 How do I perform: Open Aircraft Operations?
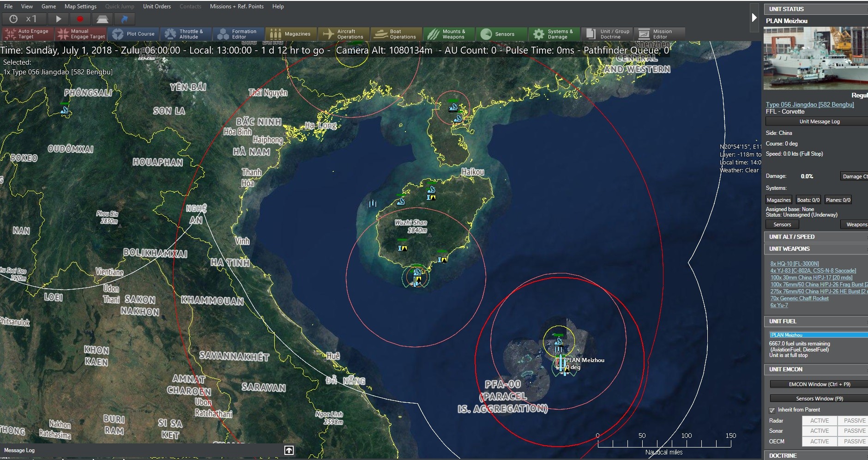(344, 33)
